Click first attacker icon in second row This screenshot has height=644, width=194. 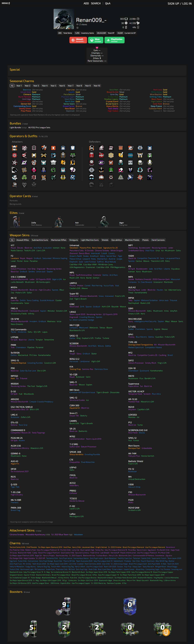click(x=14, y=155)
